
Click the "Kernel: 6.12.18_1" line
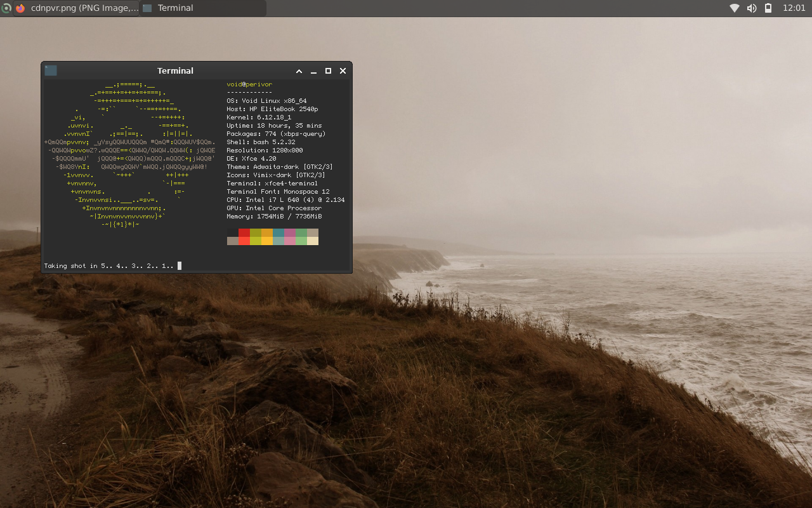(259, 117)
